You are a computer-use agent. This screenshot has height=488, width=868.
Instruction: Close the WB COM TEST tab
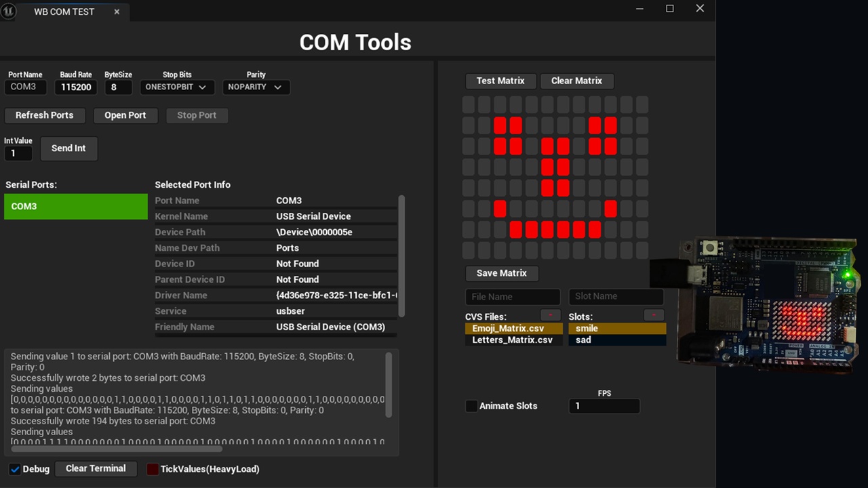point(117,12)
